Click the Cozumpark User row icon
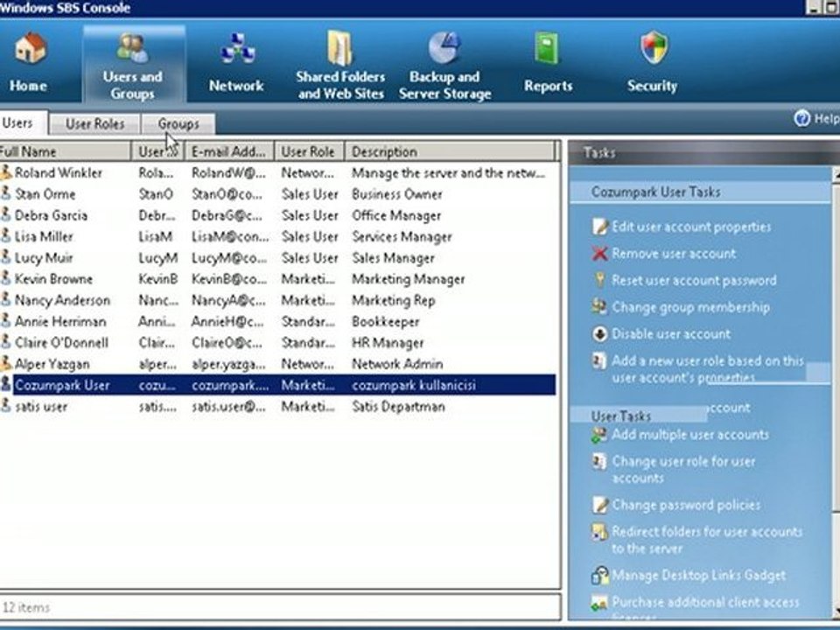The image size is (840, 630). pos(5,385)
